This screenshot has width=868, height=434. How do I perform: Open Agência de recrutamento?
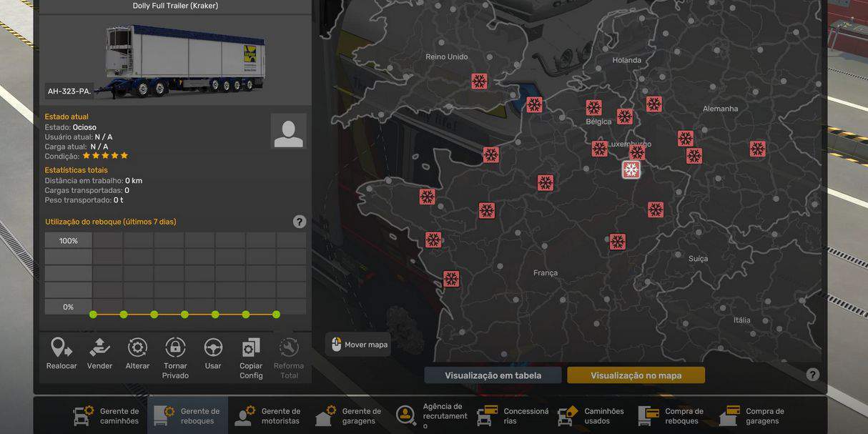(431, 416)
